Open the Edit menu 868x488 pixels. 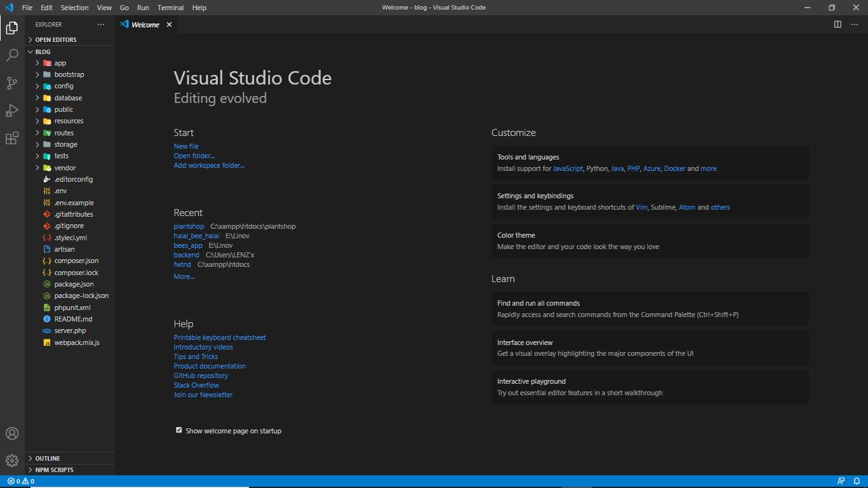[x=47, y=8]
